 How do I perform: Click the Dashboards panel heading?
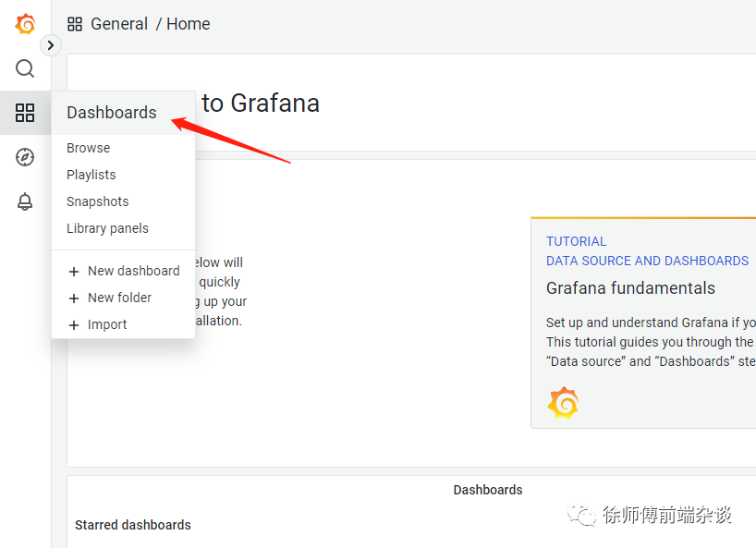pos(488,490)
